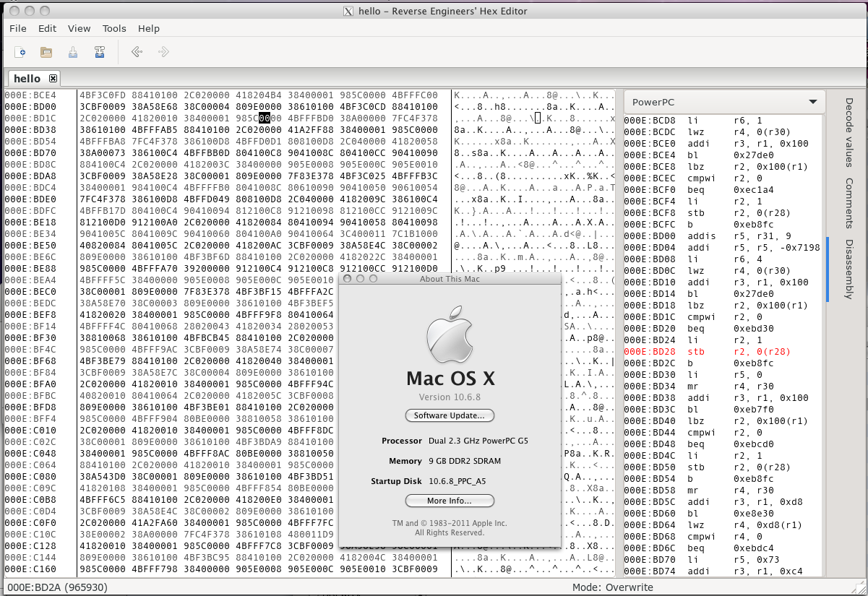Click hex offset 000E:BE88
The image size is (868, 596).
(x=30, y=269)
